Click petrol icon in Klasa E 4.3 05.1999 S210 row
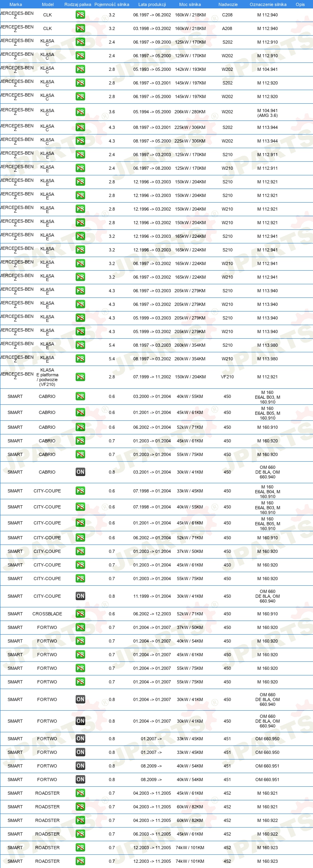This screenshot has height=868, width=313. (x=80, y=318)
